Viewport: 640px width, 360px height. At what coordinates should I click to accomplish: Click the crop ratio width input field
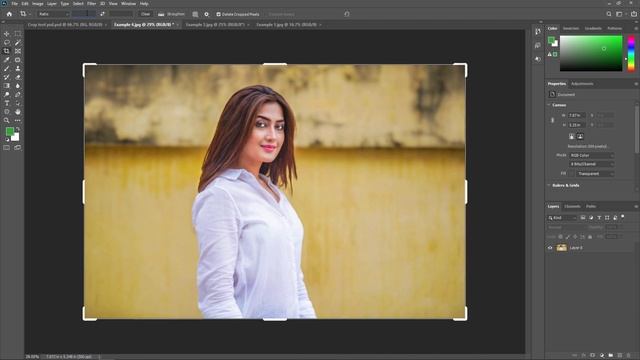[84, 14]
